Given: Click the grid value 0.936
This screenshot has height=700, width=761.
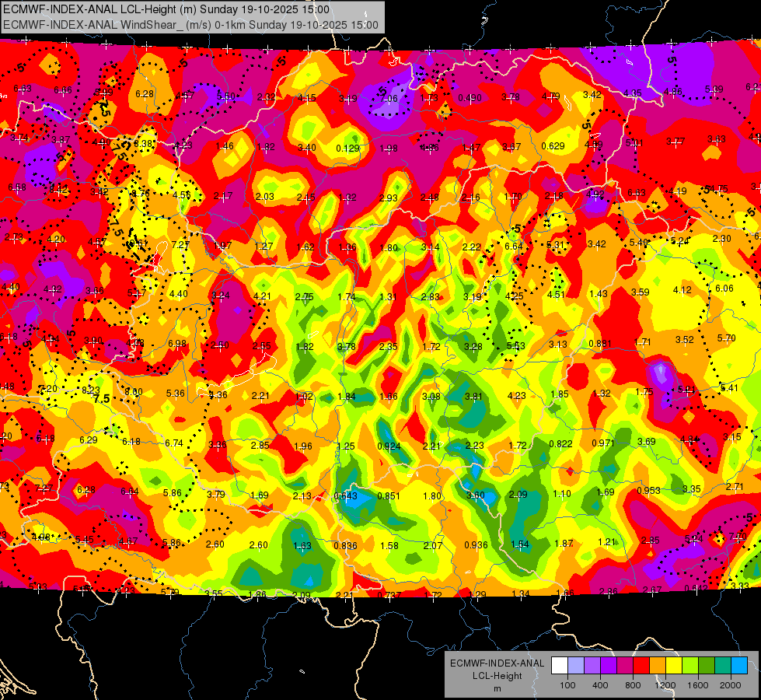Looking at the screenshot, I should click(476, 545).
